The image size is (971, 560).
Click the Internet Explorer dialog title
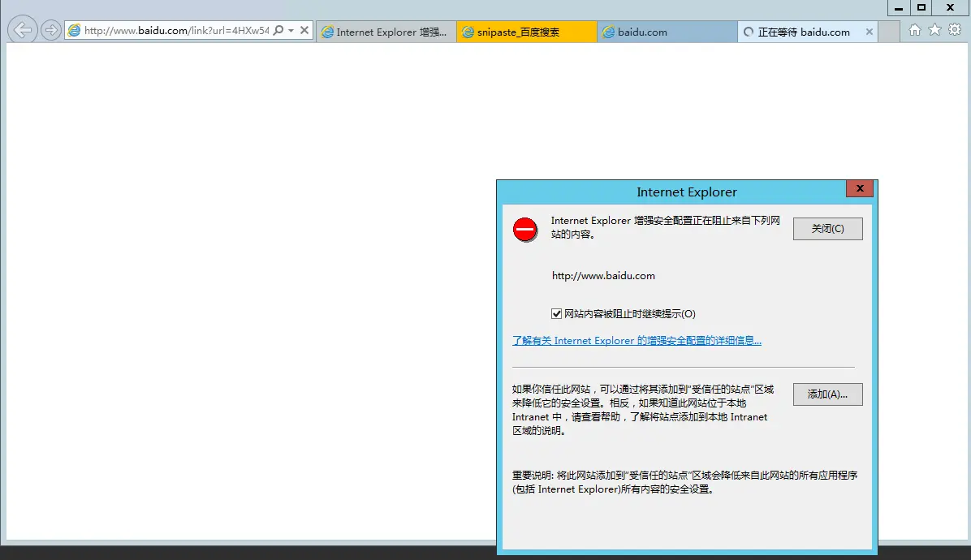point(687,192)
